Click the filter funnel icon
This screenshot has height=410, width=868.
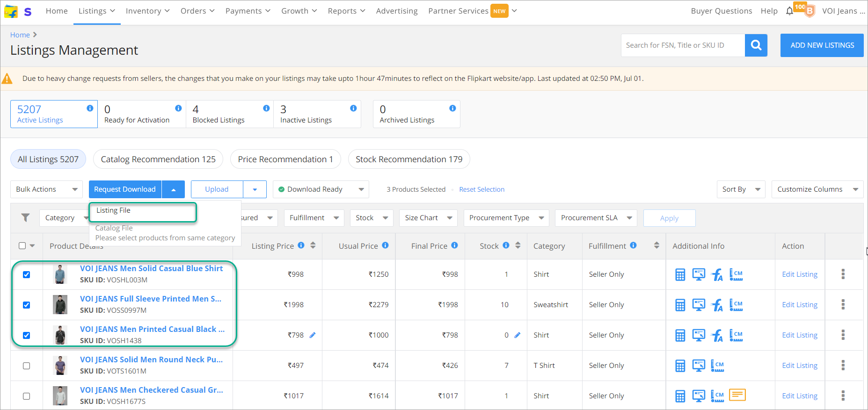[25, 218]
